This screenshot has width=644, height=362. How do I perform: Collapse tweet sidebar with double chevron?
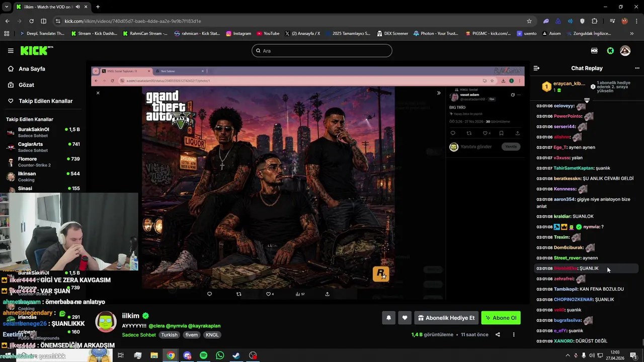click(x=439, y=93)
